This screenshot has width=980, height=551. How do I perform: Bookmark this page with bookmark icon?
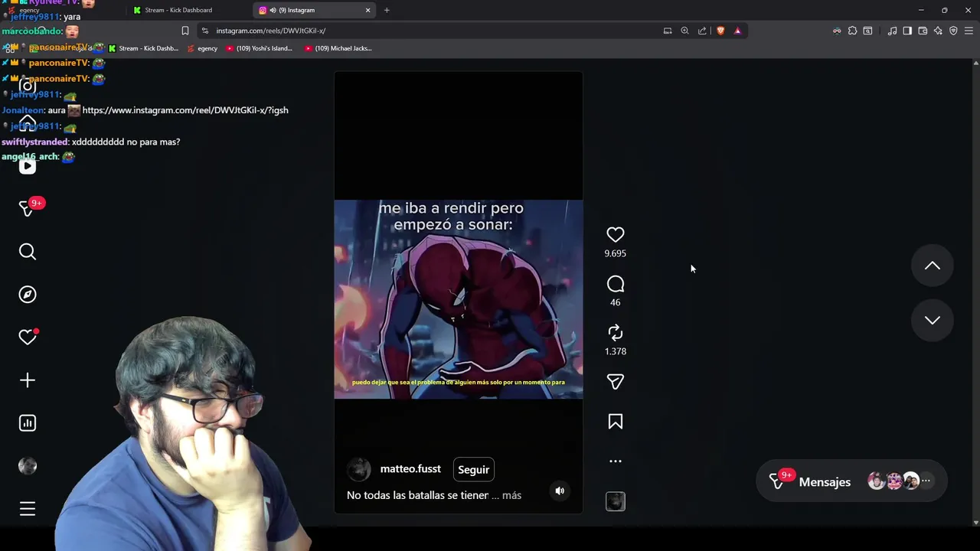(185, 31)
